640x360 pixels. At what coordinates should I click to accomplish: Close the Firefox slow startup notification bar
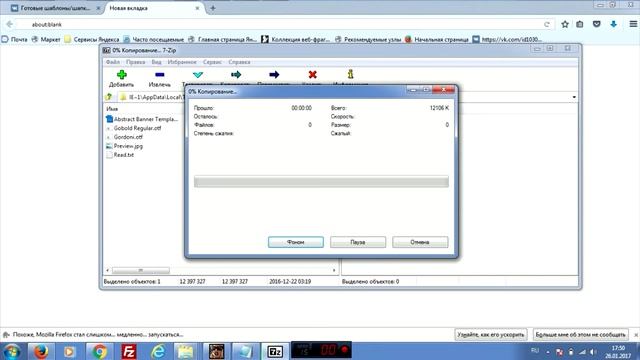(636, 335)
